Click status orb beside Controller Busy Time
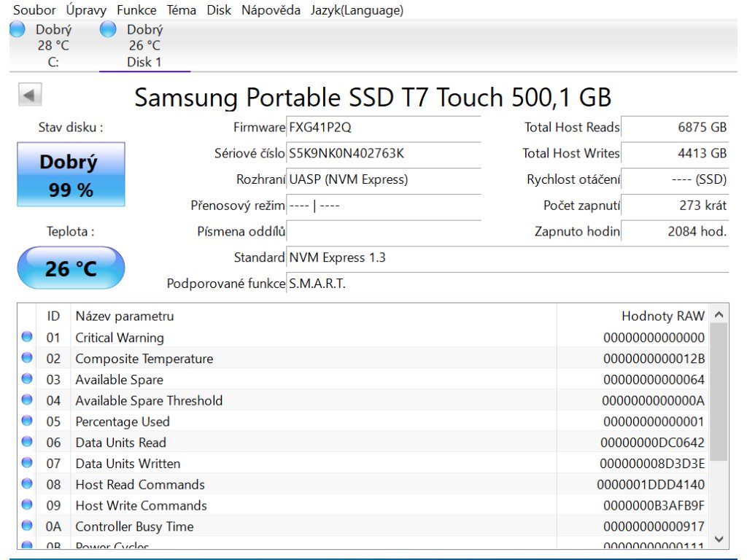This screenshot has width=747, height=560. click(27, 526)
